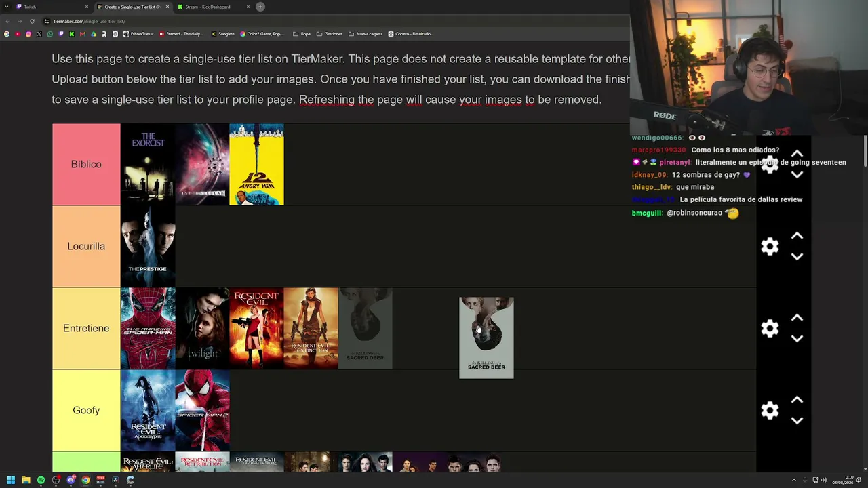
Task: Reload the TierMaker page
Action: pyautogui.click(x=32, y=21)
